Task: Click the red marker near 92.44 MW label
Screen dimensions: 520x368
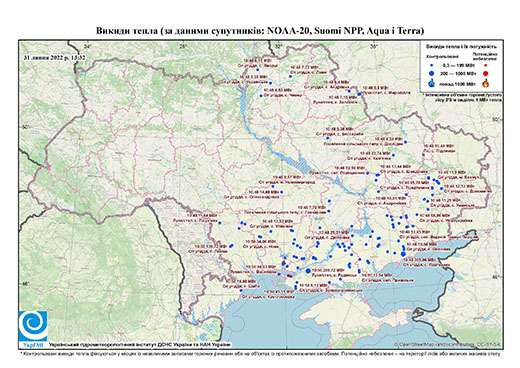Action: [x=423, y=155]
